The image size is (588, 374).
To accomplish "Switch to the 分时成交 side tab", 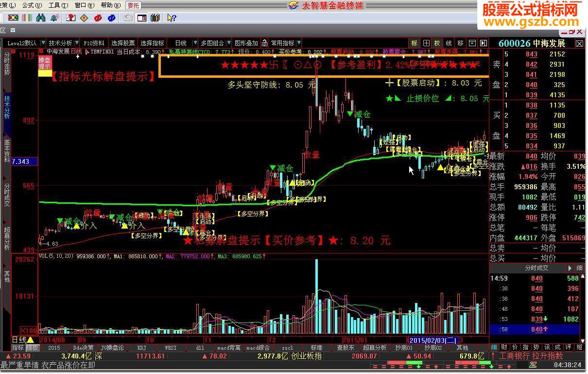I will pos(7,195).
